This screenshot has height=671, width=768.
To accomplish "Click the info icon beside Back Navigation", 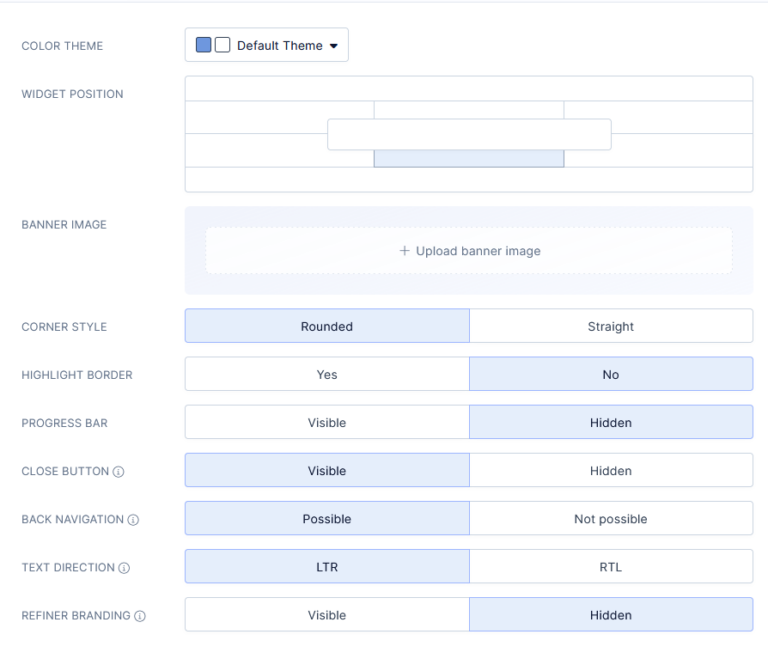I will coord(133,520).
